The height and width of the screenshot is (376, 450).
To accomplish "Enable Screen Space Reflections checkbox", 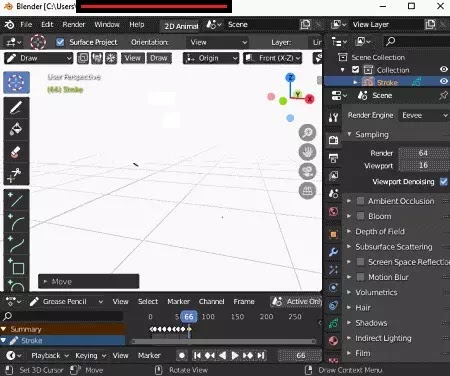I will (360, 262).
